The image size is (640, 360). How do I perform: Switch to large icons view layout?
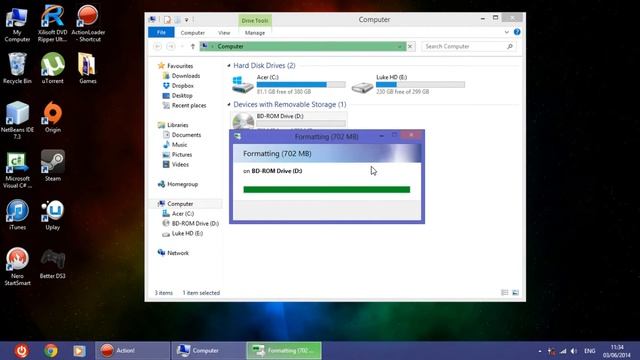515,293
